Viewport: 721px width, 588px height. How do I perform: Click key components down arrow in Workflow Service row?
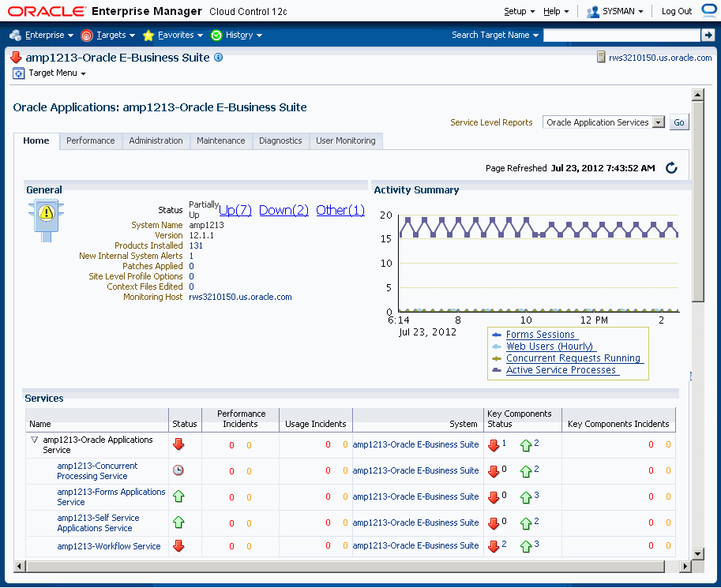coord(494,546)
